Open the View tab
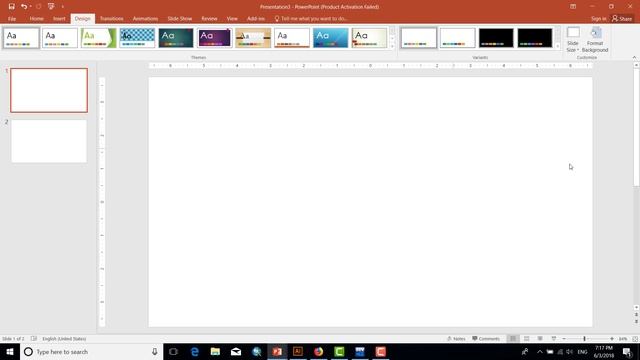640x360 pixels. 232,19
